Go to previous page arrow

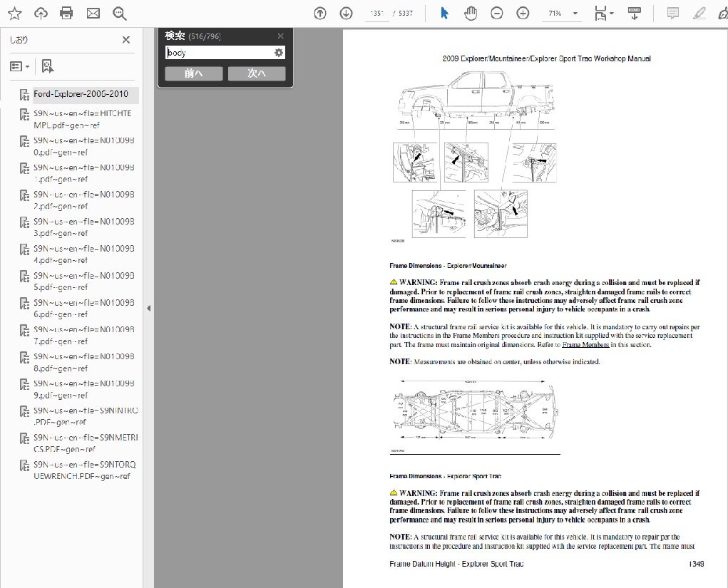coord(320,14)
